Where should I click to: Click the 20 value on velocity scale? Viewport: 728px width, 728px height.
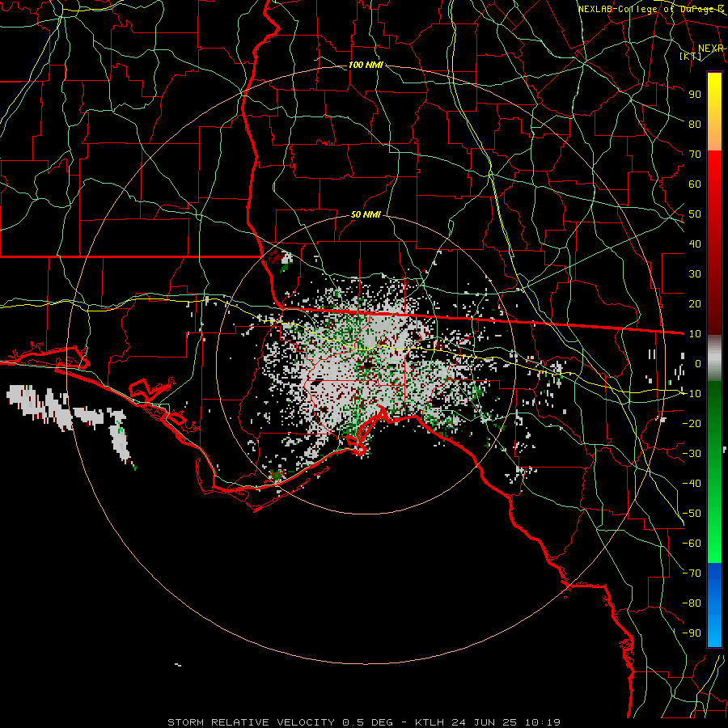(695, 303)
